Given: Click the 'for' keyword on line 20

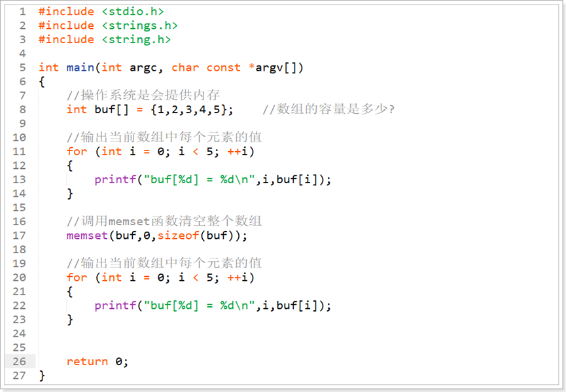Looking at the screenshot, I should point(77,277).
